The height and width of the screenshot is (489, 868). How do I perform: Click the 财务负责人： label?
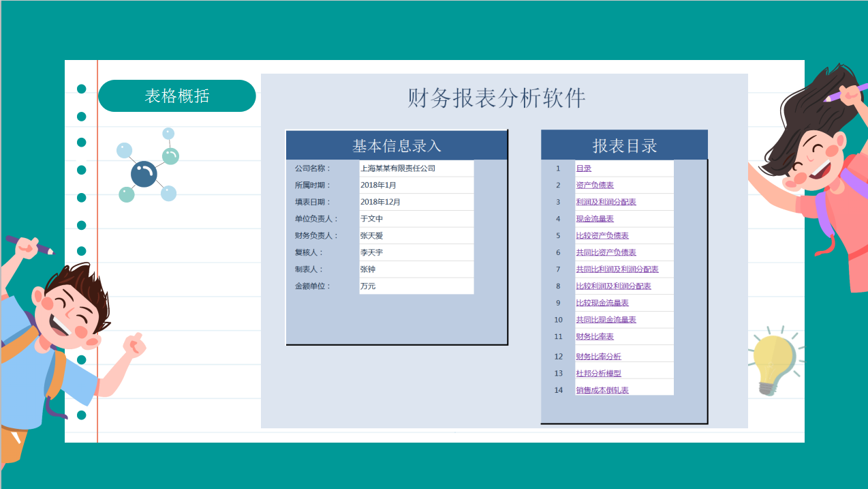tap(316, 235)
